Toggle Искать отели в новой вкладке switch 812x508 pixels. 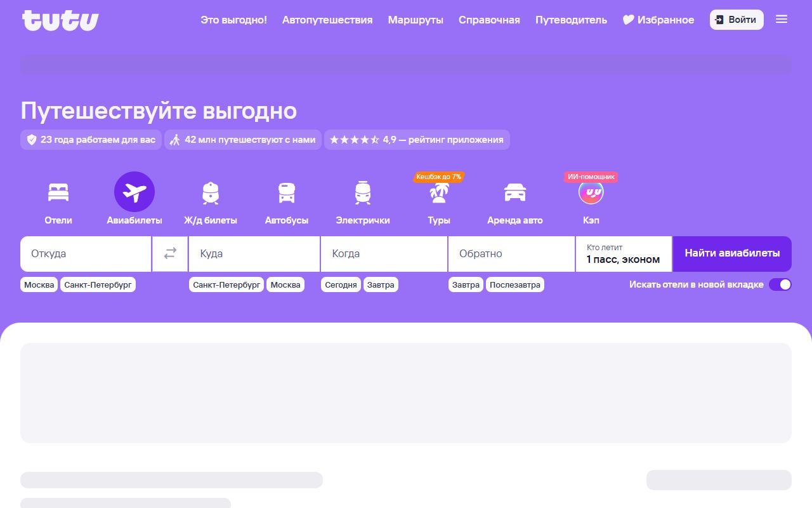[x=780, y=284]
